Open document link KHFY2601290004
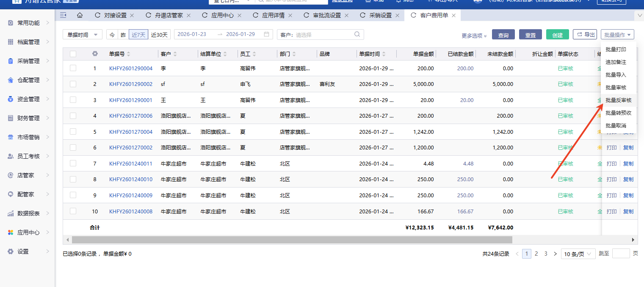This screenshot has height=287, width=644. point(130,68)
